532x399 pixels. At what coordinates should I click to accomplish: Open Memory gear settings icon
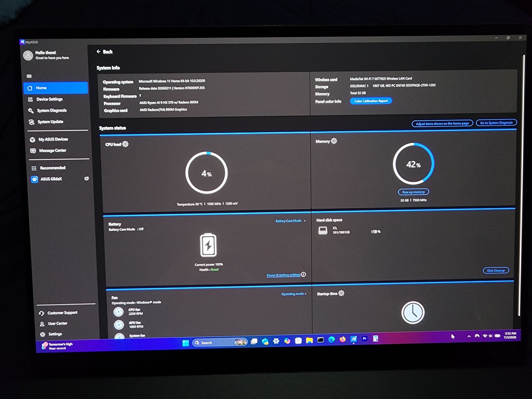334,141
